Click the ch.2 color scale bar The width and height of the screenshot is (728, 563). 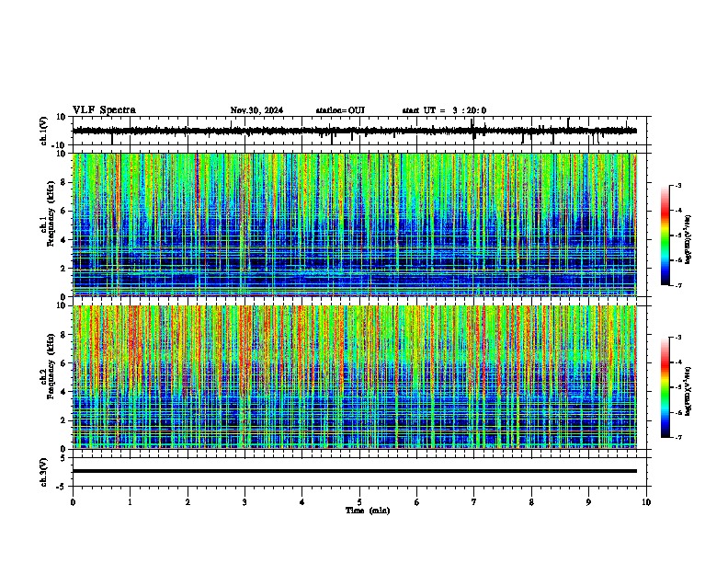pyautogui.click(x=665, y=387)
